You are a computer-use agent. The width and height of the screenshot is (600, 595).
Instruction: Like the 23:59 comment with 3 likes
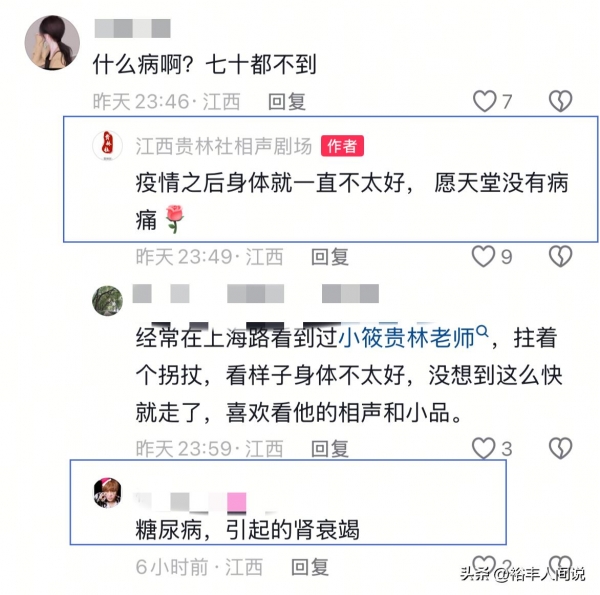click(x=484, y=448)
